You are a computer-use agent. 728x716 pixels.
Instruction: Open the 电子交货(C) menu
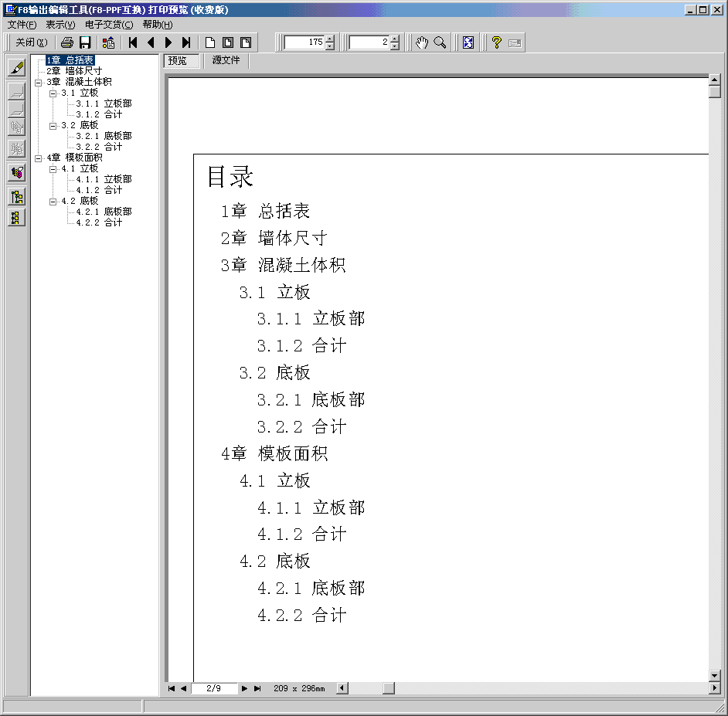(x=109, y=25)
